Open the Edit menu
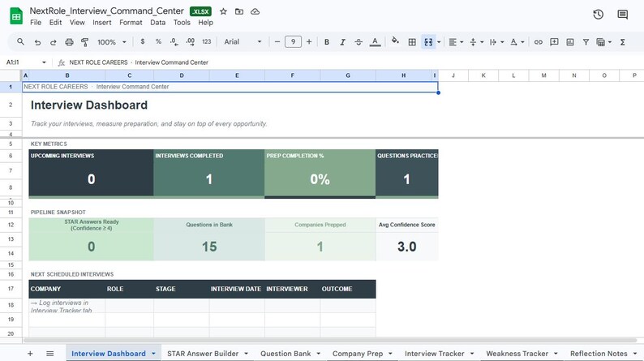The image size is (644, 361). (x=55, y=23)
